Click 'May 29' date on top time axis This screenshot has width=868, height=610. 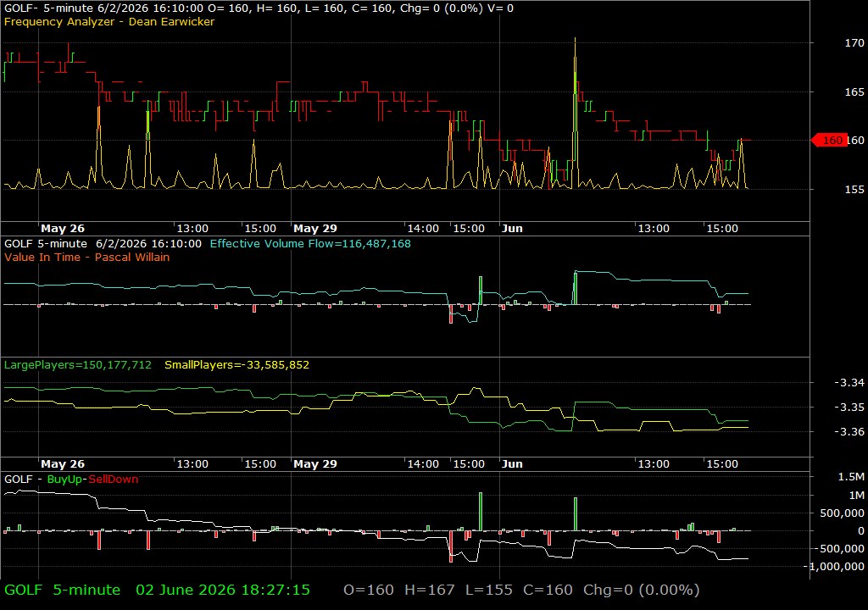(315, 228)
